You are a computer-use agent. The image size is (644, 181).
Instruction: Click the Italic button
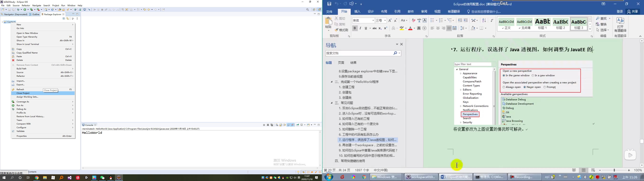click(360, 28)
